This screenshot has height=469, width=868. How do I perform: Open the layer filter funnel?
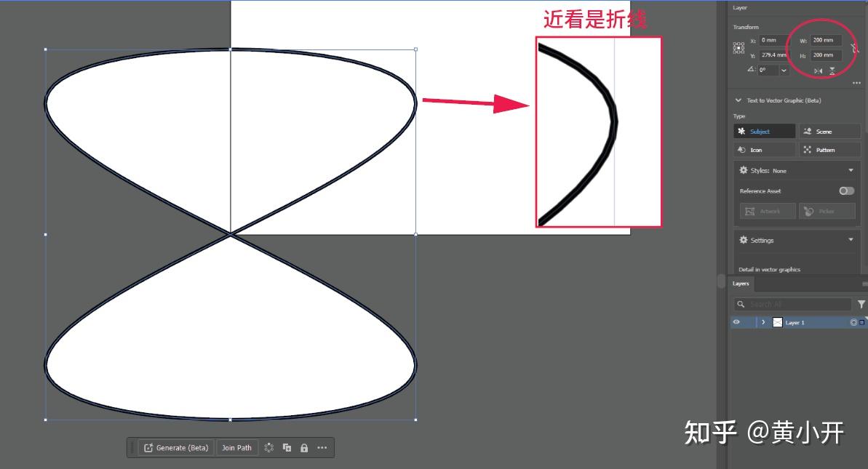point(861,304)
